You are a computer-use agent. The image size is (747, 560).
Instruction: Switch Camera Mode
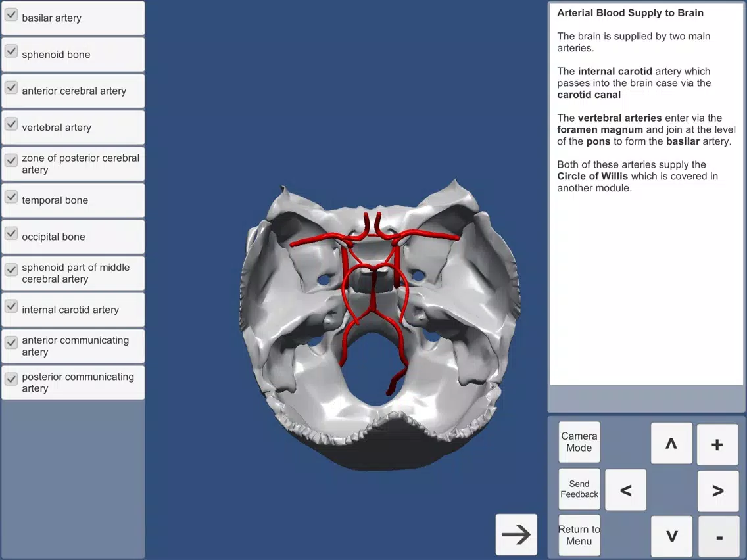point(579,442)
